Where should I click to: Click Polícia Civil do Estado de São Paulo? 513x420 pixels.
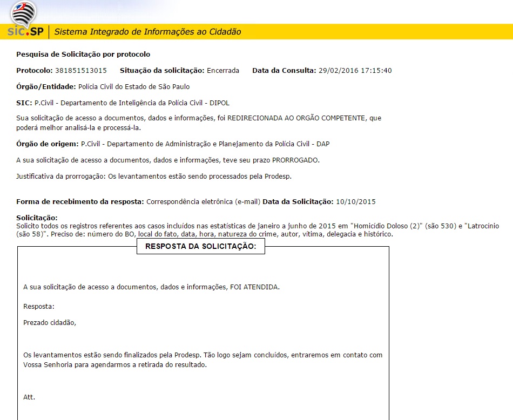pos(134,86)
